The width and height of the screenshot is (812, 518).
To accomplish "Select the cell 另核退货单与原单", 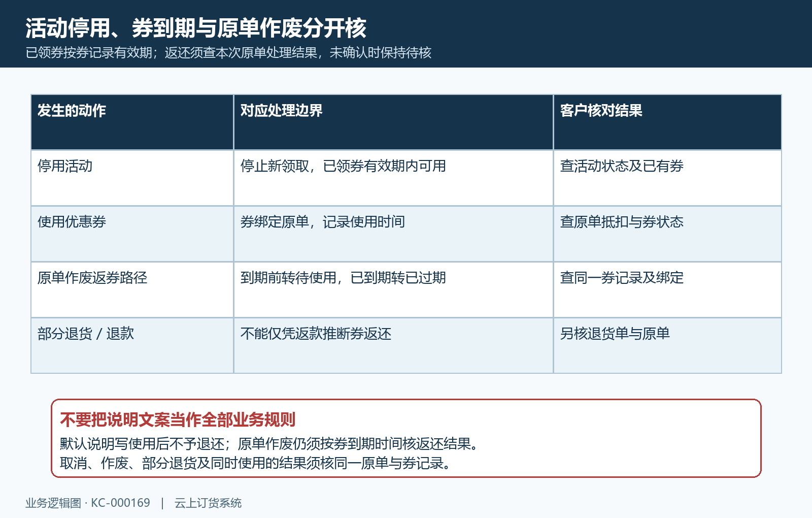I will [667, 345].
